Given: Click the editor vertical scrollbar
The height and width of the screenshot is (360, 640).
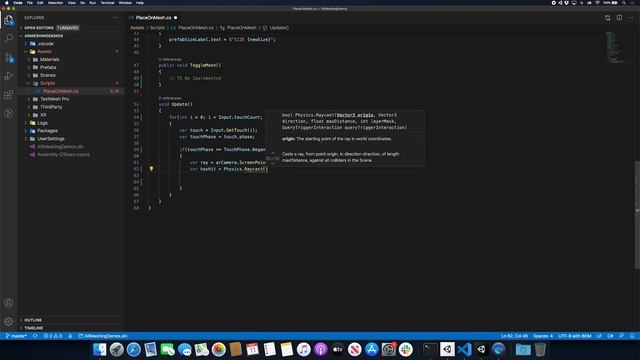Looking at the screenshot, I should (x=637, y=214).
